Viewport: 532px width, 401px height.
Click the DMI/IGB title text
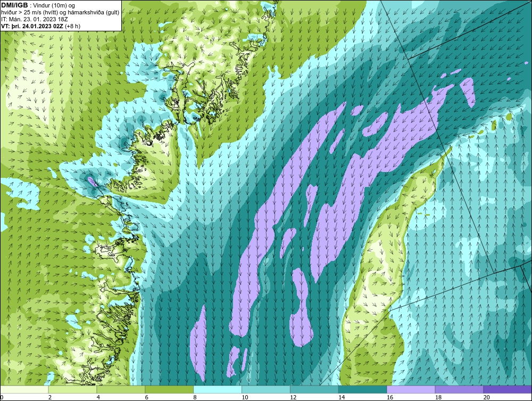coord(14,5)
